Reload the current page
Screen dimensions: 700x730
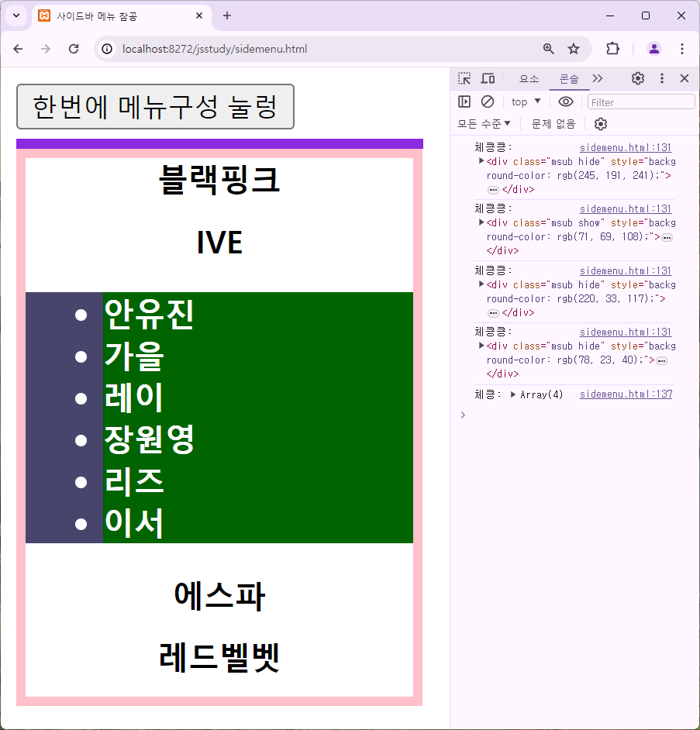point(74,49)
